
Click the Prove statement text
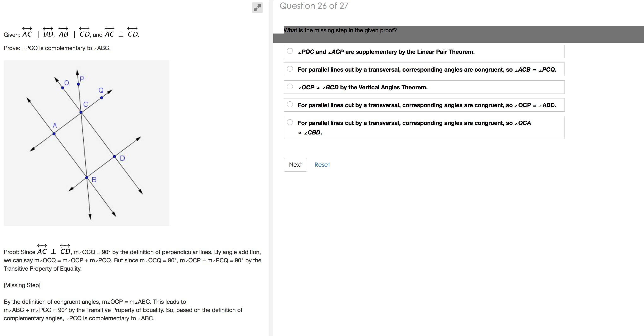coord(57,48)
